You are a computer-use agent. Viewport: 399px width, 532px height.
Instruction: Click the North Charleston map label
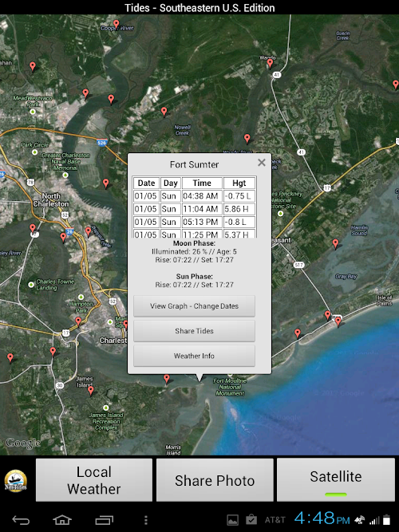point(51,200)
